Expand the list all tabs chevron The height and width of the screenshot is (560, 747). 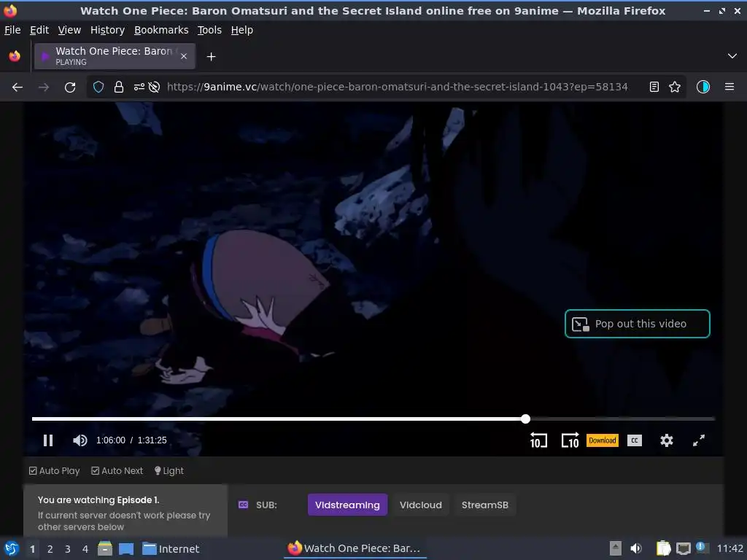tap(732, 56)
